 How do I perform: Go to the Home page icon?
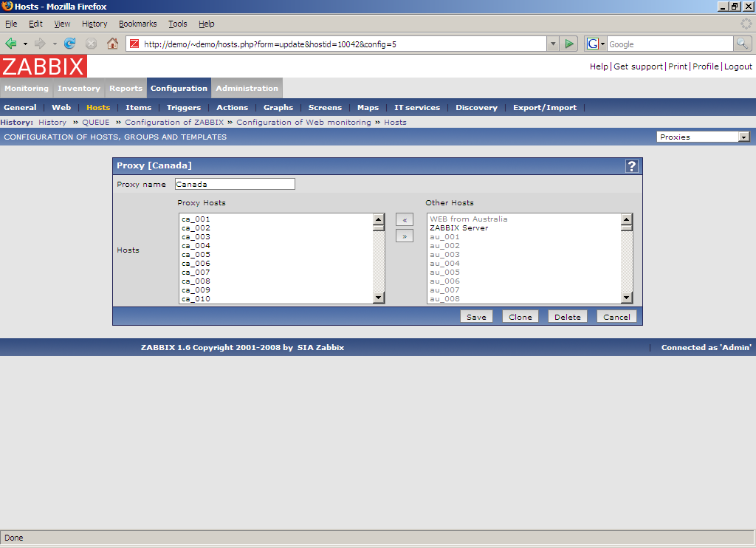112,44
